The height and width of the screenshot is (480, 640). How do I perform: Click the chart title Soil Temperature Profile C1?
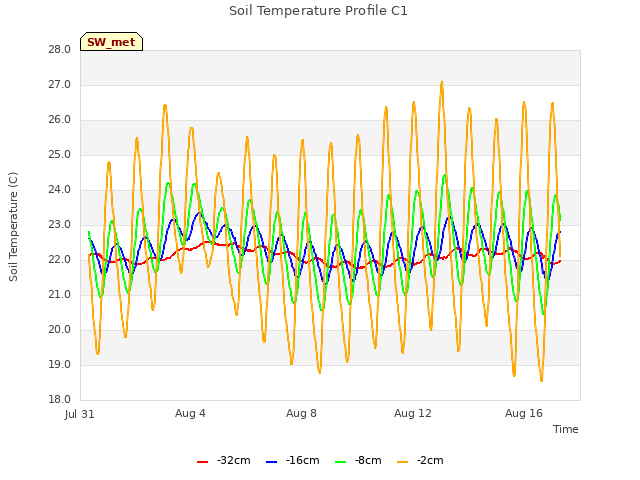coord(318,11)
